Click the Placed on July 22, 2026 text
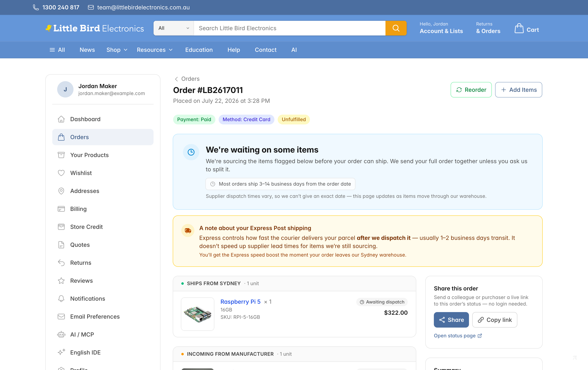Image resolution: width=588 pixels, height=370 pixels. coord(222,101)
